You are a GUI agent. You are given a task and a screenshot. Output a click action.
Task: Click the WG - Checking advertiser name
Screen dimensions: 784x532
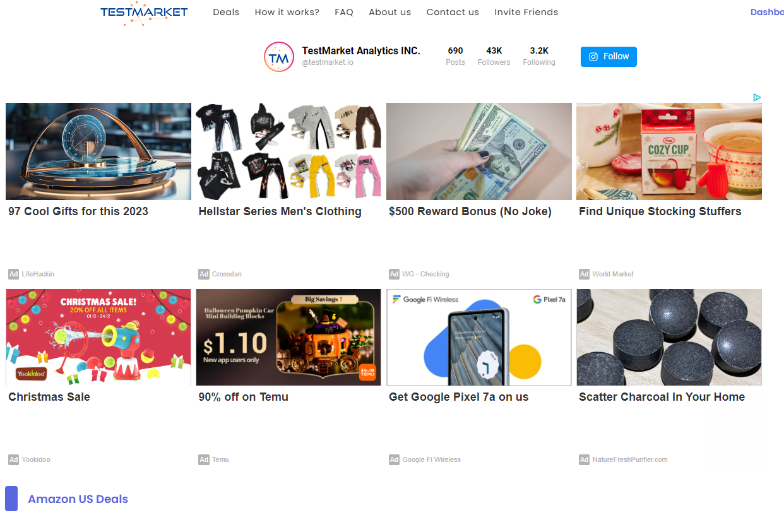click(x=426, y=274)
